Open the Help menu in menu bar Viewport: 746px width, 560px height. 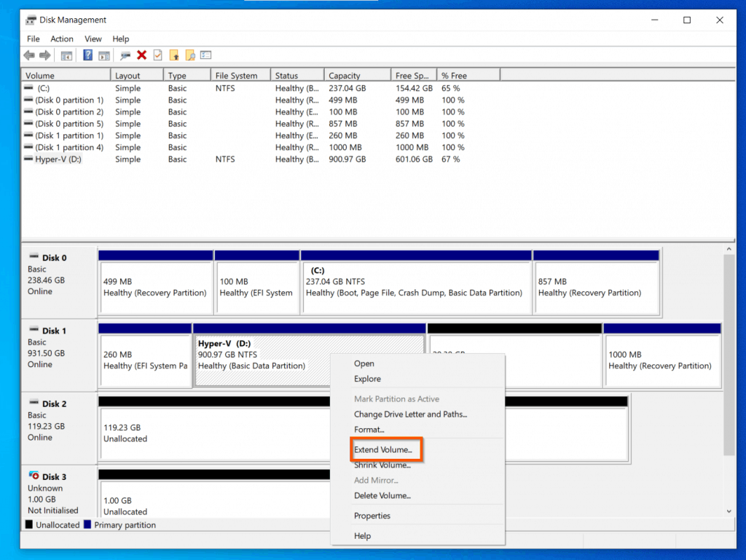[121, 39]
